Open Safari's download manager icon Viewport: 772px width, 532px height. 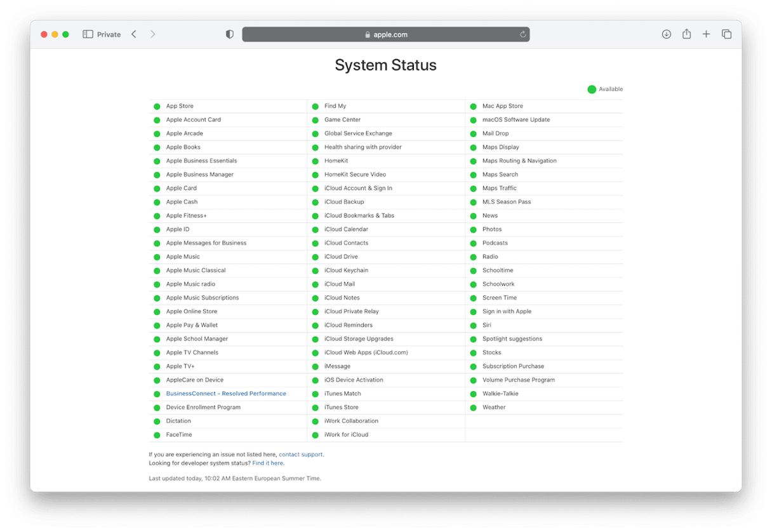[666, 34]
